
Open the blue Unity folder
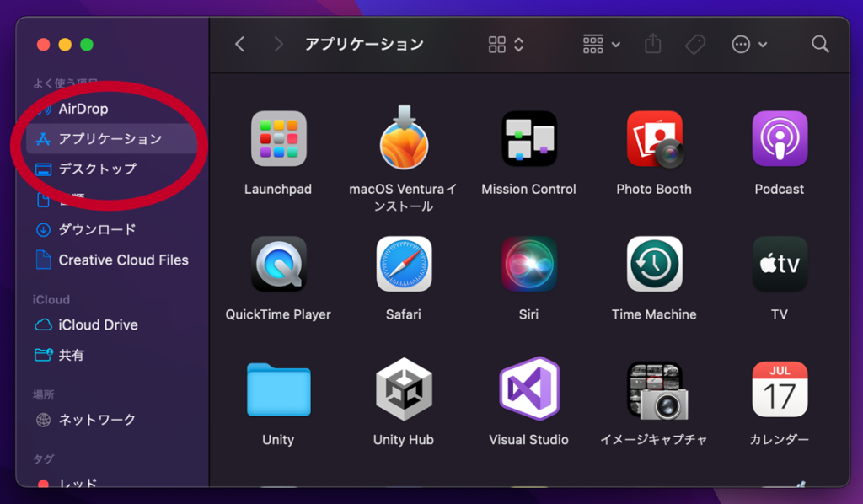click(x=278, y=389)
